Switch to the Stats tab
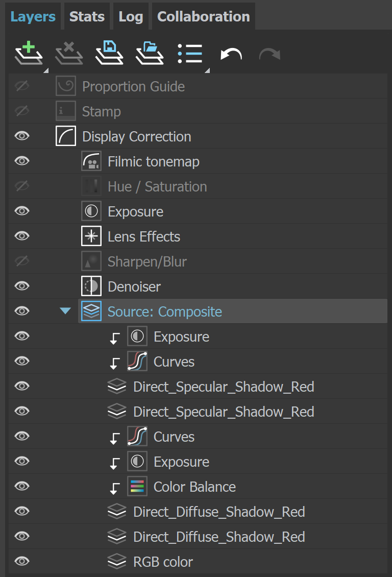This screenshot has width=392, height=577. [x=87, y=17]
